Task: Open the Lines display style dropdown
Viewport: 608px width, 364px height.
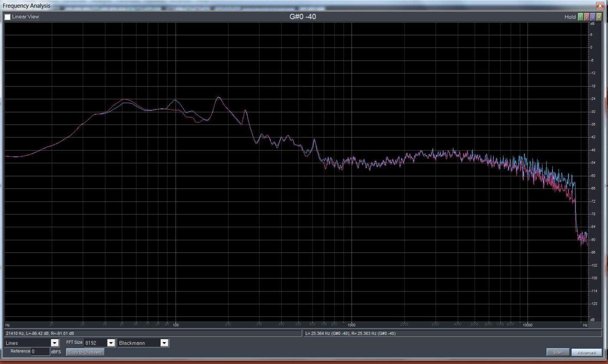Action: pyautogui.click(x=32, y=343)
